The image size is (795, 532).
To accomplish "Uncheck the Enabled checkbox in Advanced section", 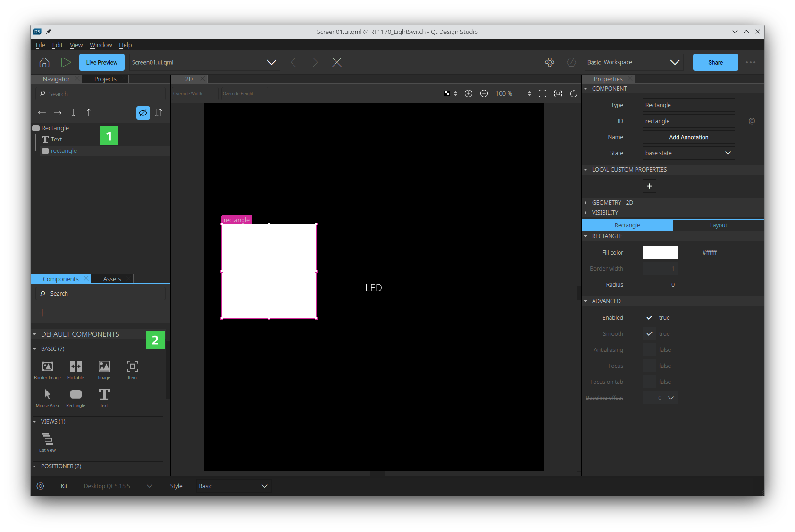I will coord(649,317).
